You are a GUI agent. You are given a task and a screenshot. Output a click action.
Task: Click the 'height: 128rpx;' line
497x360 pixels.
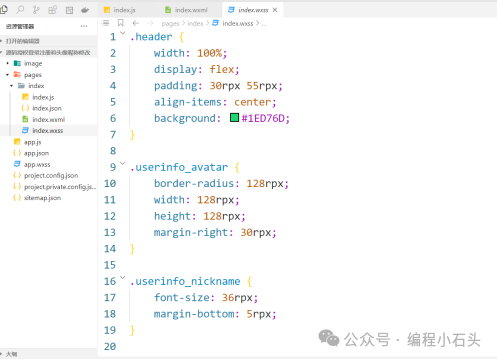click(200, 216)
